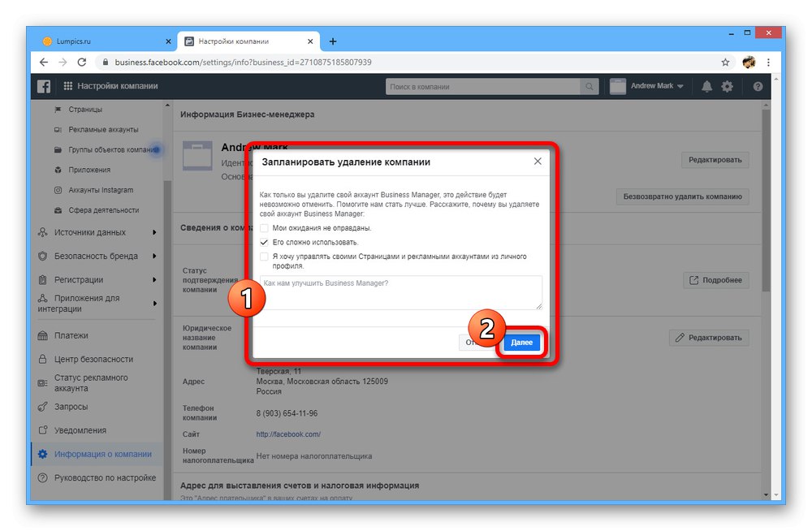Open the notifications bell icon
This screenshot has width=812, height=531.
click(706, 87)
